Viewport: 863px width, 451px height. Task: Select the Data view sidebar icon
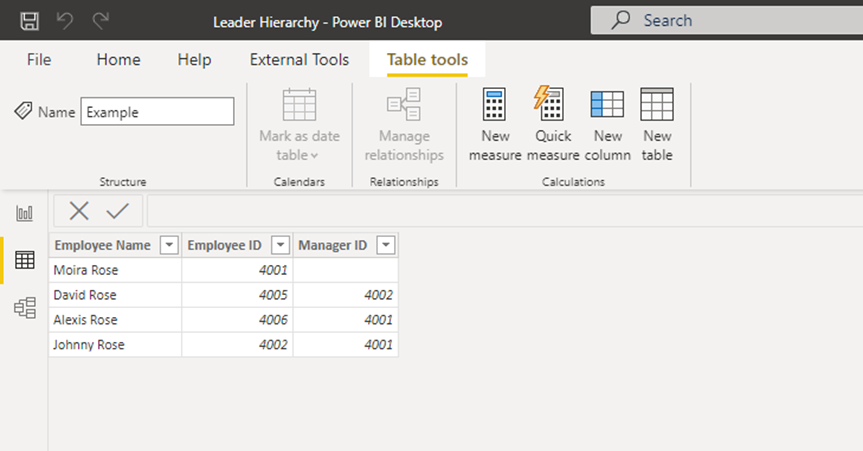pyautogui.click(x=25, y=260)
